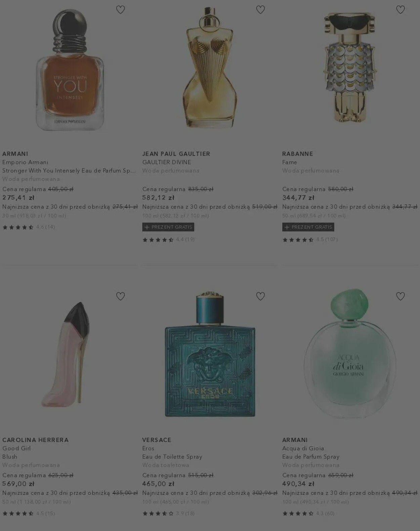Save Carolina Herrera Good Girl to favorites
This screenshot has width=420, height=531.
(120, 296)
